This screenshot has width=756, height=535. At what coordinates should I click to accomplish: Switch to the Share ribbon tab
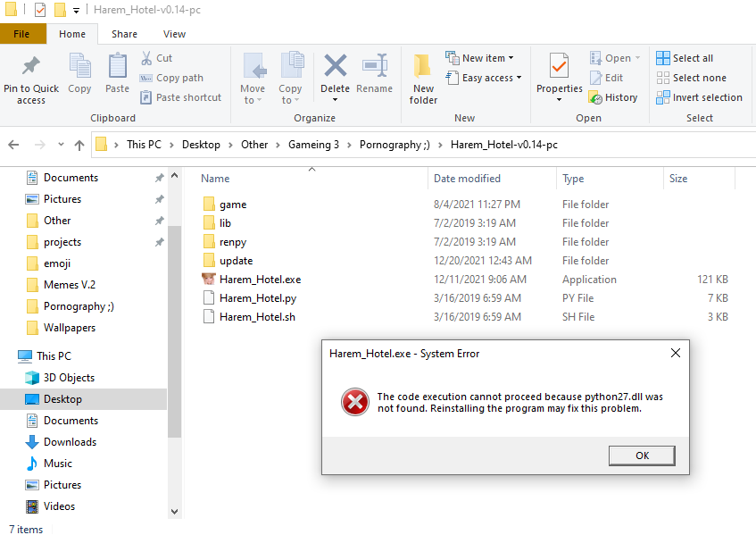[x=124, y=34]
